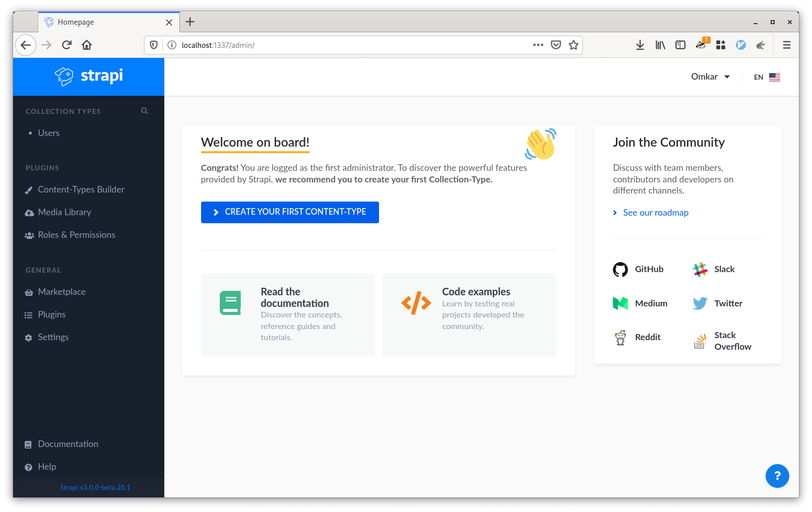Open Read the documentation card
The image size is (812, 512).
coord(288,315)
